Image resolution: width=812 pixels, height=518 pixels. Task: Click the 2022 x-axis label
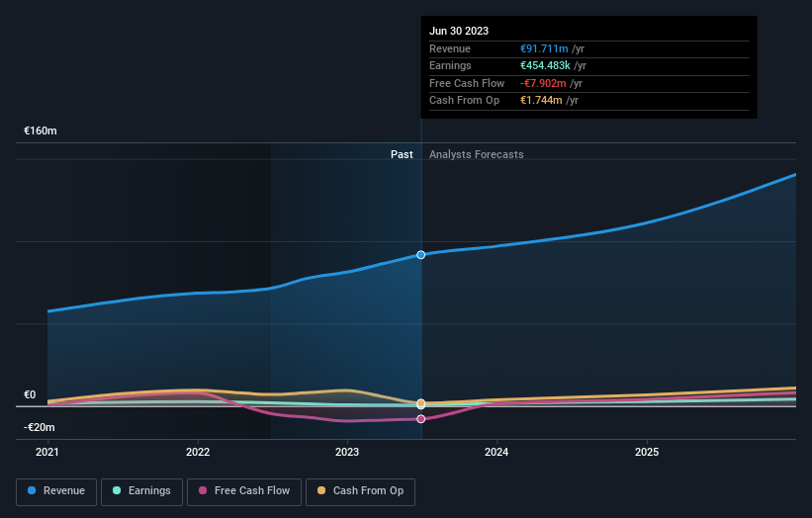(x=198, y=452)
